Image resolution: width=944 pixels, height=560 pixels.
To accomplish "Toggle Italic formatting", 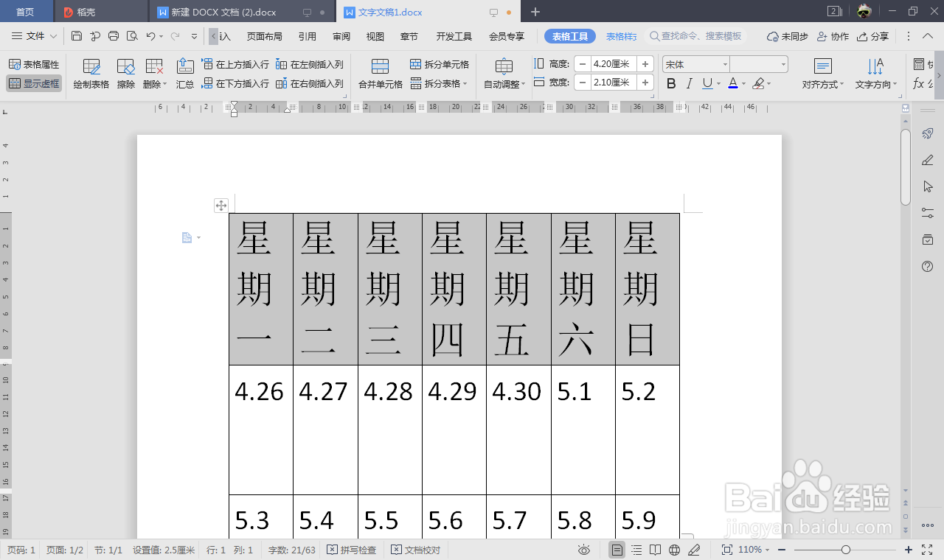I will pyautogui.click(x=690, y=84).
